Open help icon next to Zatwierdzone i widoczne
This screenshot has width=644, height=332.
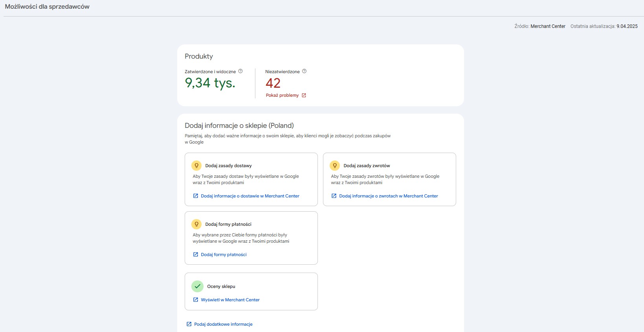[240, 71]
